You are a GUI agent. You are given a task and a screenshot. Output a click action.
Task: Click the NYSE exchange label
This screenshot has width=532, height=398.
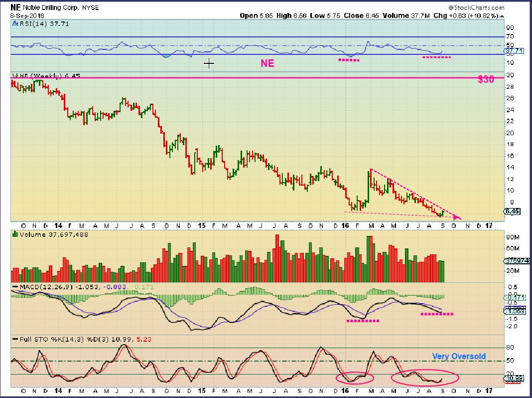coord(91,7)
